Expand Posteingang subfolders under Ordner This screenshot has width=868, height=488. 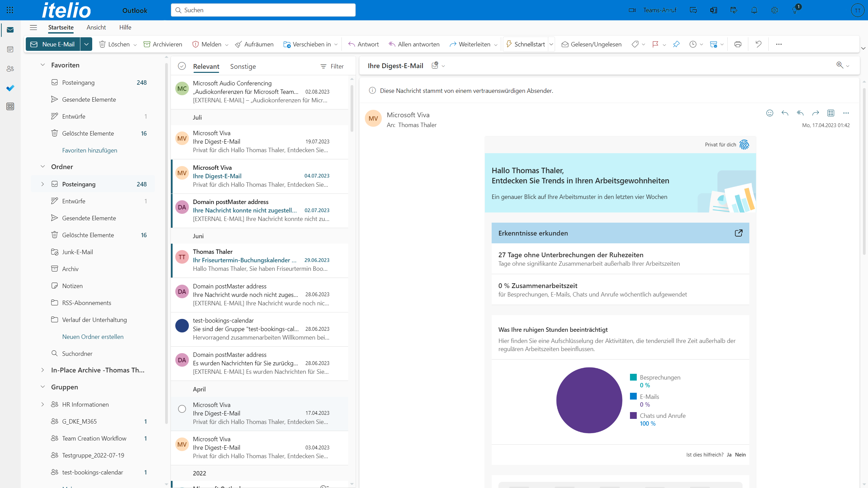pyautogui.click(x=43, y=184)
